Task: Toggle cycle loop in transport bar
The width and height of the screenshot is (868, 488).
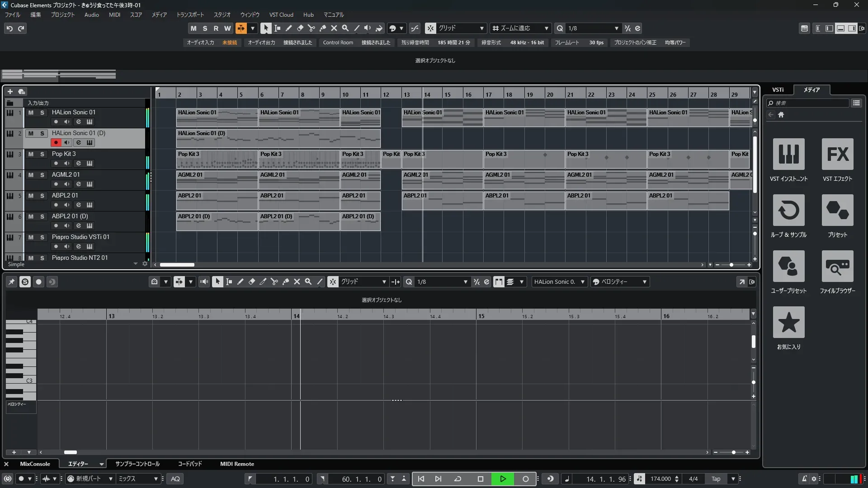Action: tap(458, 479)
